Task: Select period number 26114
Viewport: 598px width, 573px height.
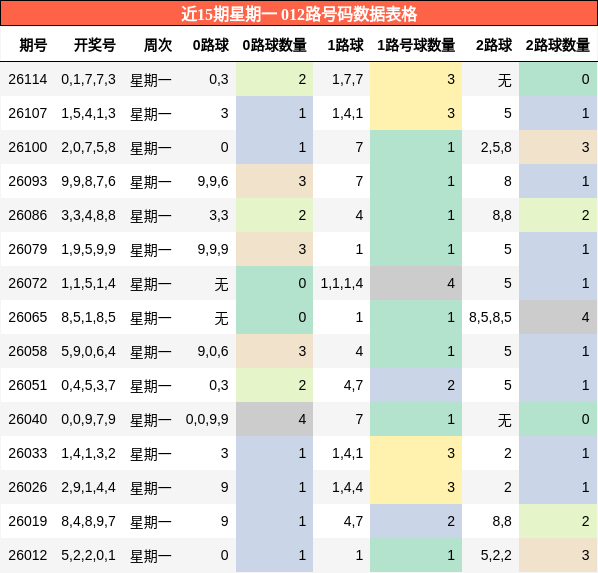Action: pos(27,79)
